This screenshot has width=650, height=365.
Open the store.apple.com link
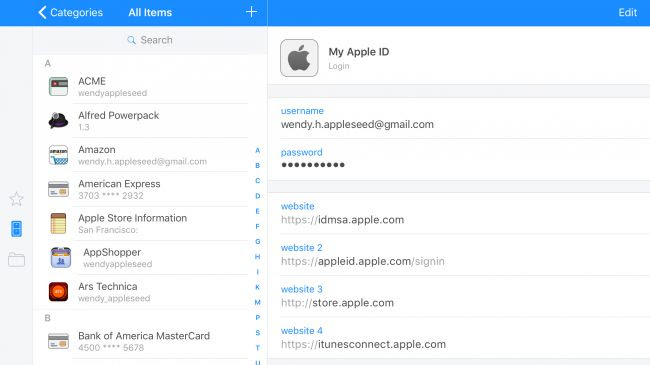pyautogui.click(x=337, y=303)
